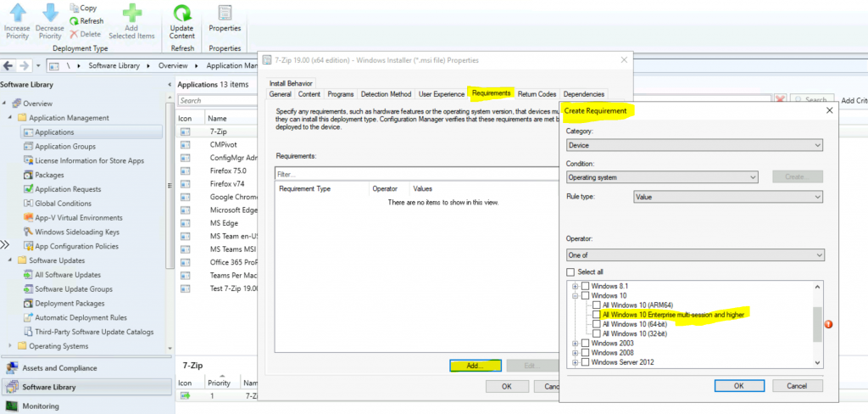
Task: Expand the Windows 8.1 tree node
Action: click(576, 287)
